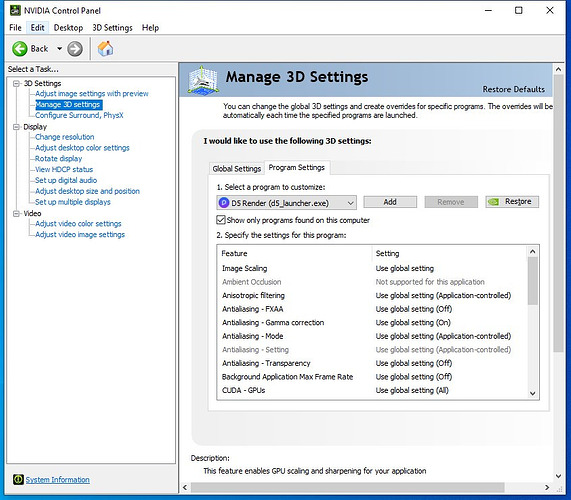Open the program selection dropdown
Viewport: 571px width, 500px height.
pos(350,203)
